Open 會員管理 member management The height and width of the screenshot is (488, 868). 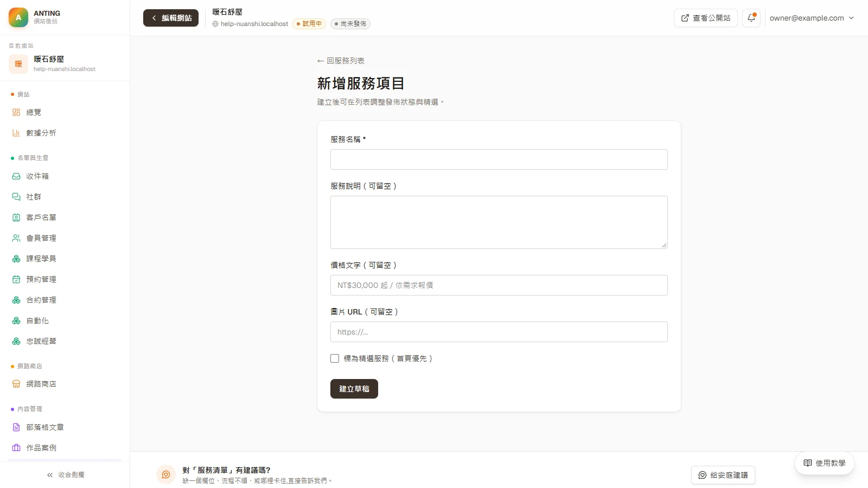65,238
